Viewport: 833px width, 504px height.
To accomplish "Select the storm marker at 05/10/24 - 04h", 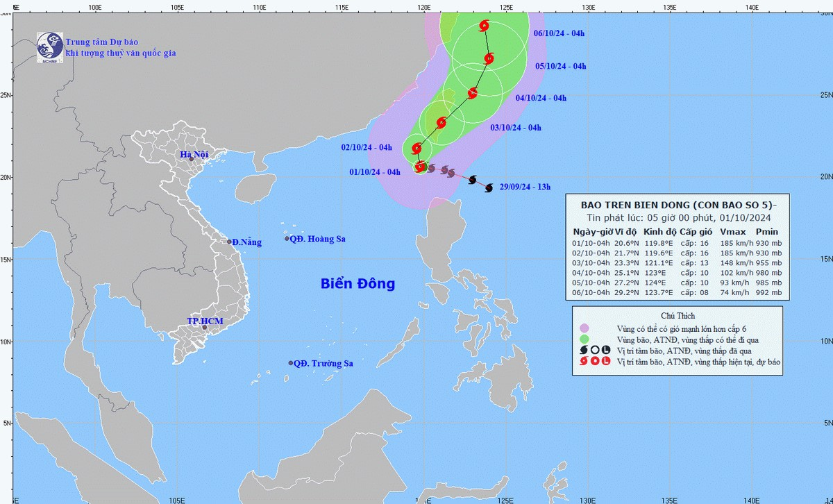I will (x=489, y=58).
